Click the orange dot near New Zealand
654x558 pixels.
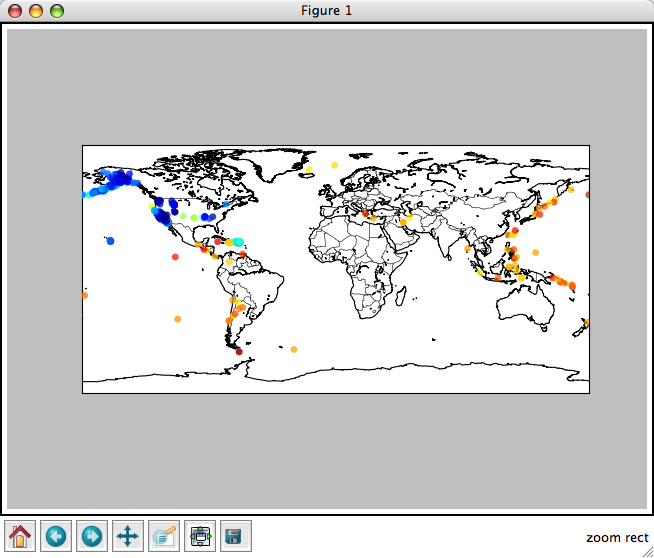tap(586, 322)
